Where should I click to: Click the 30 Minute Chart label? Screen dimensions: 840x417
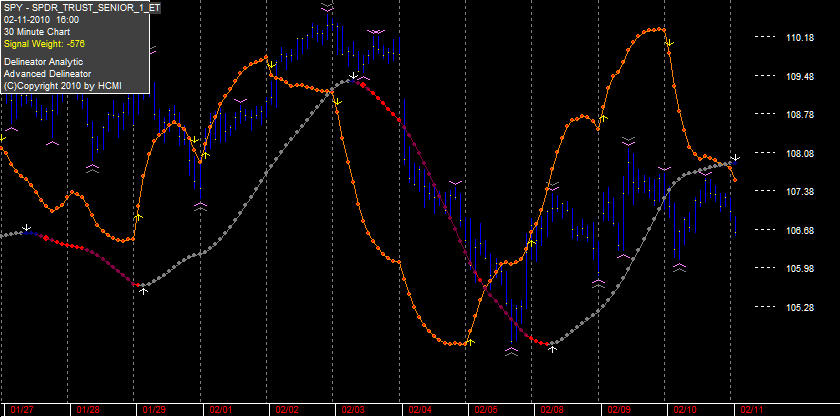[37, 32]
